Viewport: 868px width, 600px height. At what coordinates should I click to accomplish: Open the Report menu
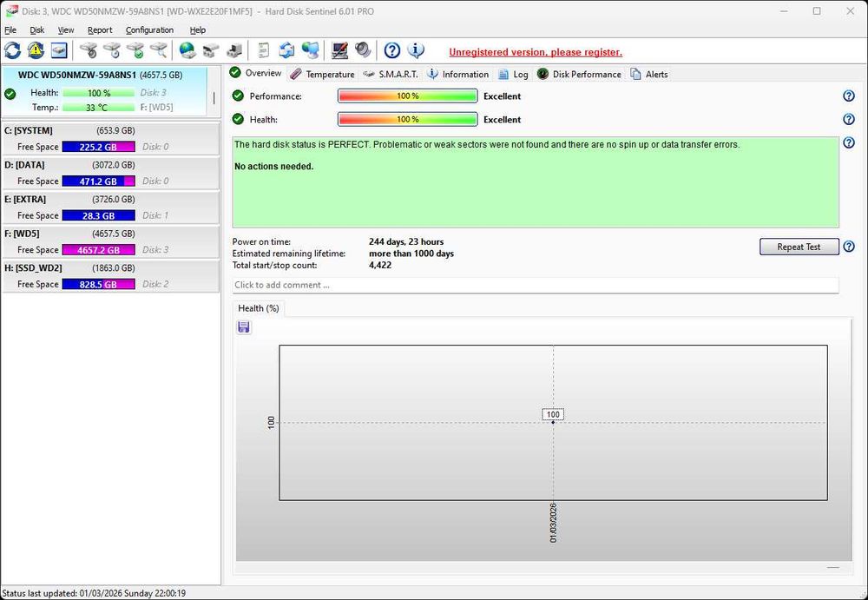(100, 30)
